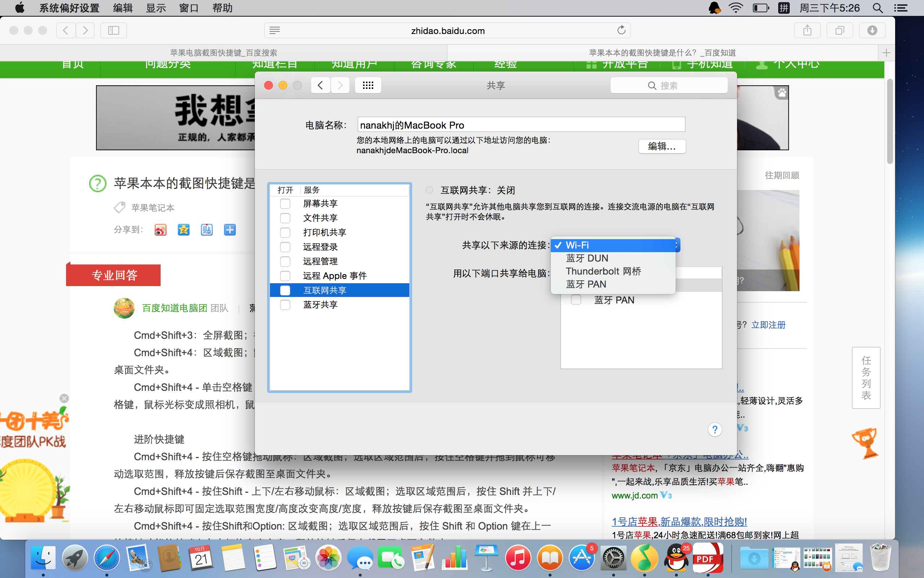Open 任务列表 side button

point(866,378)
